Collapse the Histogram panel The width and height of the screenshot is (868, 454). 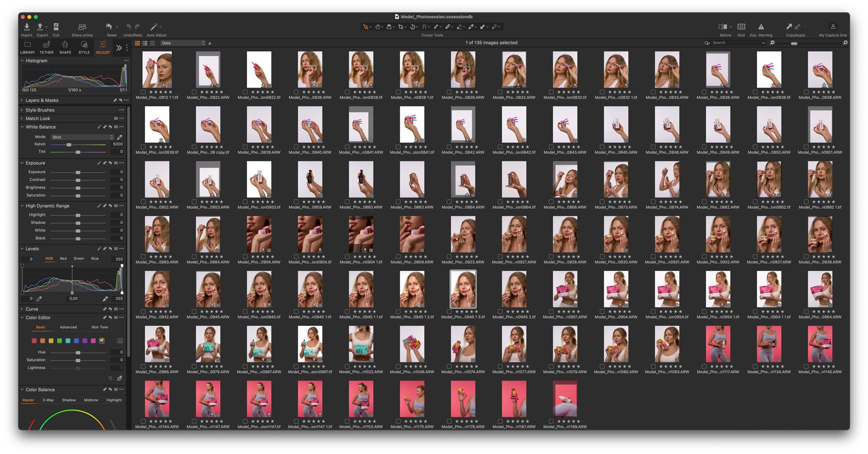[x=22, y=61]
